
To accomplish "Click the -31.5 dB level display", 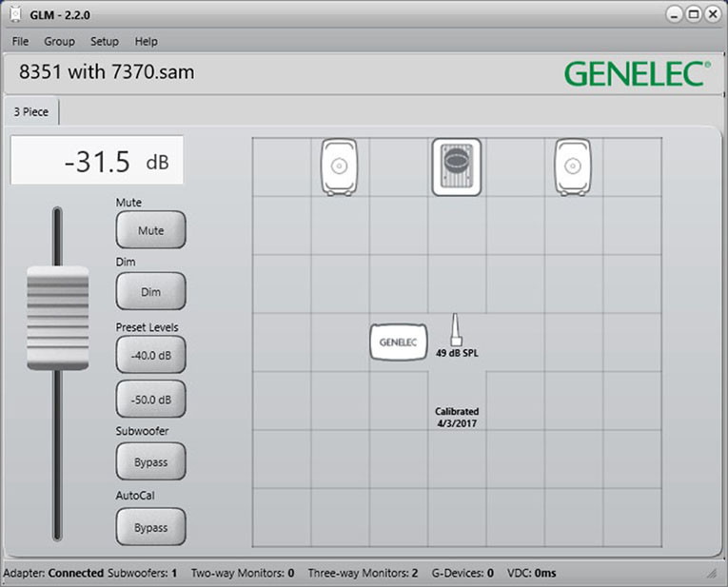I will pos(97,160).
